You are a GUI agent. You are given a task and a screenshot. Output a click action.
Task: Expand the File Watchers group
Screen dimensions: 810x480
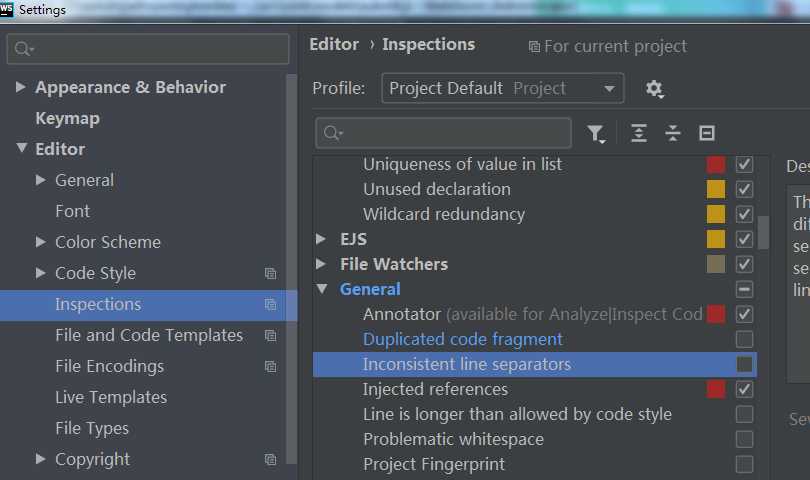321,264
